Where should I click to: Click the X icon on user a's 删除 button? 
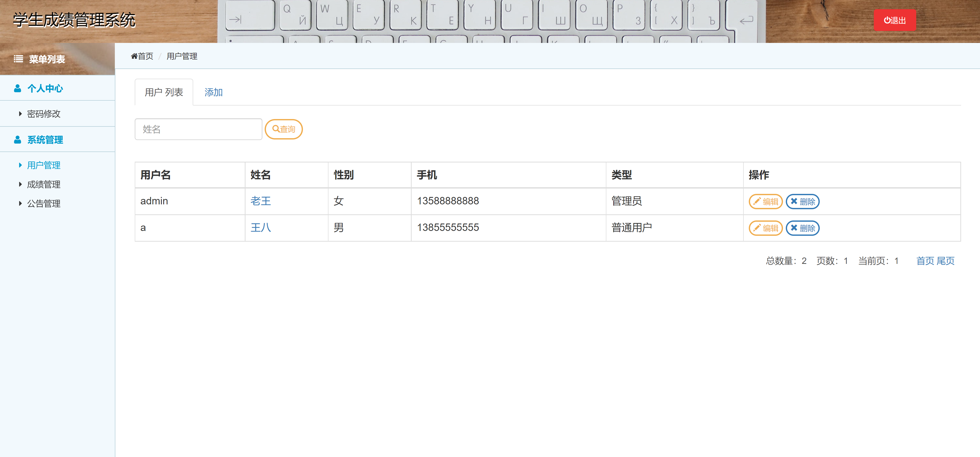[x=794, y=228]
